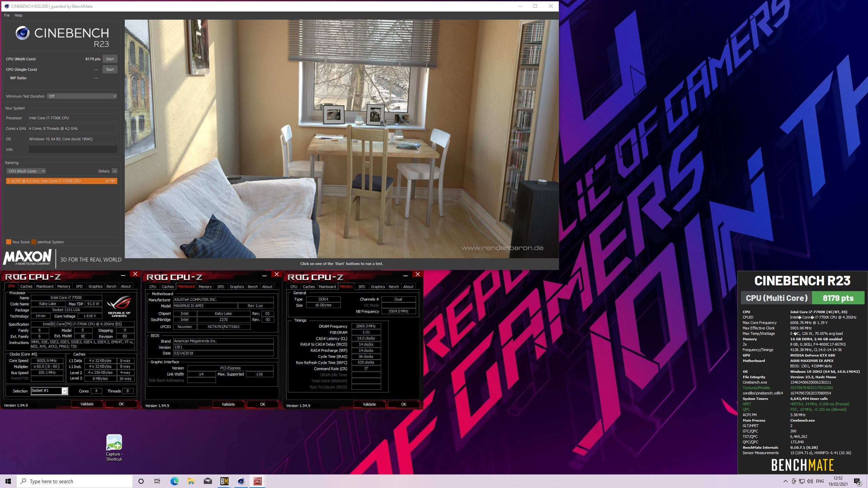Open the volume control in system tray
Image resolution: width=868 pixels, height=488 pixels.
(x=810, y=481)
